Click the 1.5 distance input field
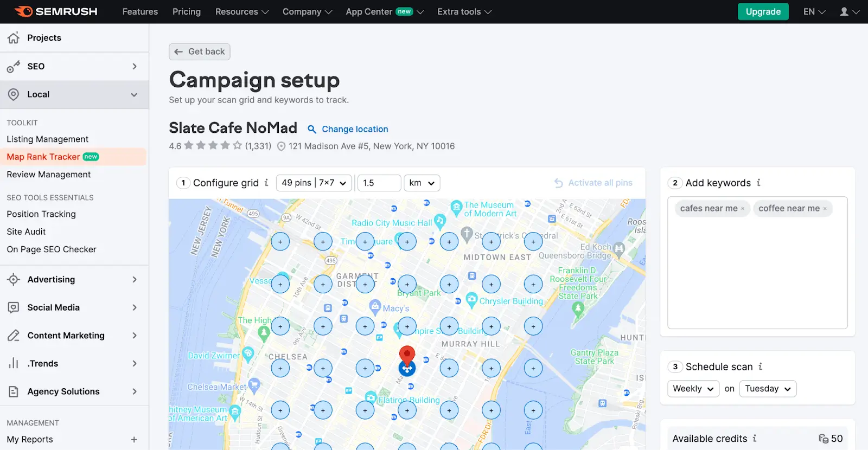The width and height of the screenshot is (868, 450). (379, 183)
